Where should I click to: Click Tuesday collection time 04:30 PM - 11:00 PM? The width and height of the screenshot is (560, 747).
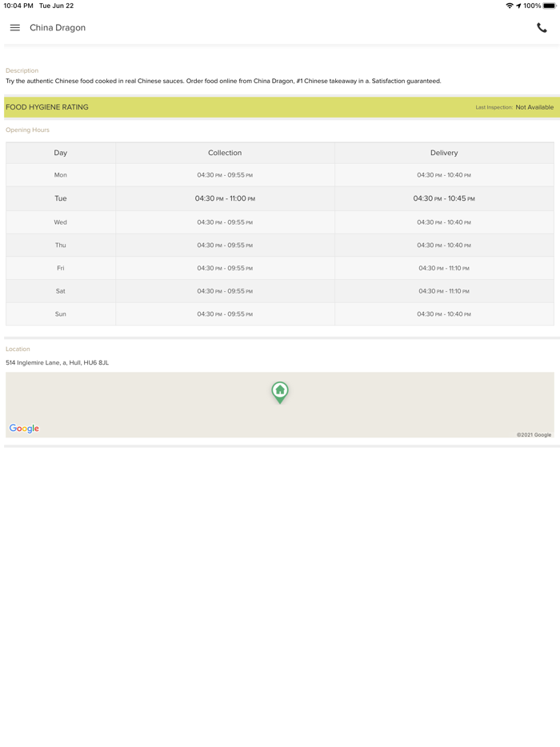(225, 198)
